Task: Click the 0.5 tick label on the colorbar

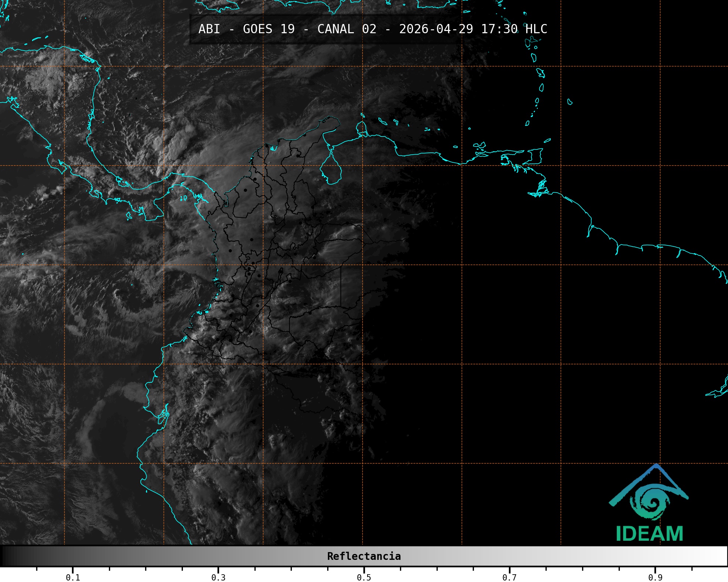Action: tap(364, 578)
